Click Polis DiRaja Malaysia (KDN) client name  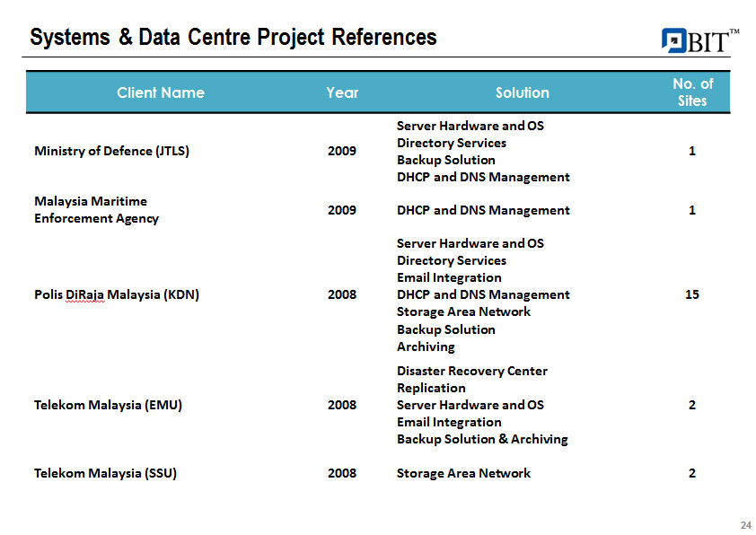tap(117, 294)
